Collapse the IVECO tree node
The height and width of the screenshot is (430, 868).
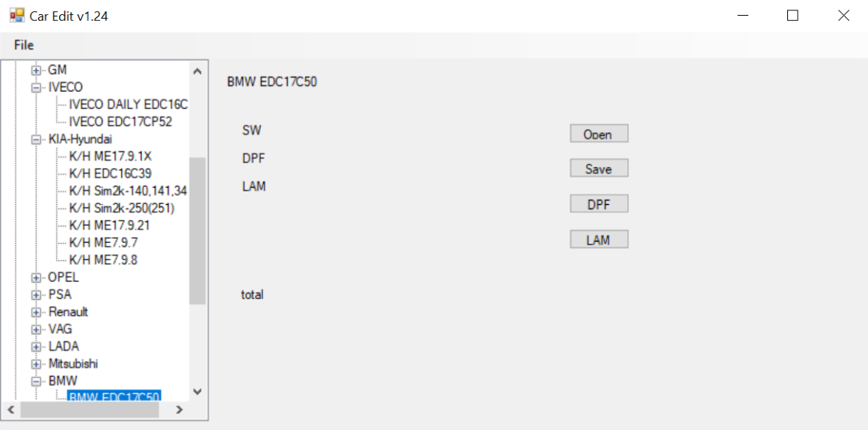pyautogui.click(x=36, y=87)
